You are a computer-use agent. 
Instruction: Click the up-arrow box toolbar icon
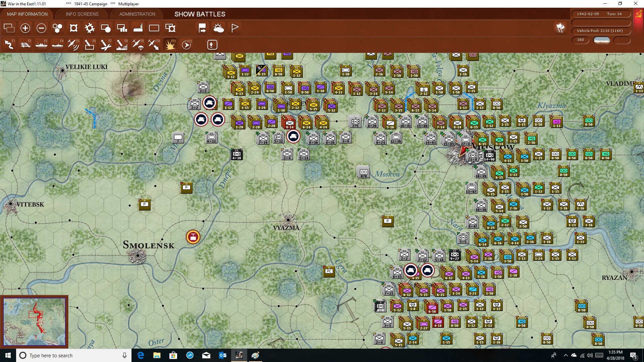click(212, 45)
